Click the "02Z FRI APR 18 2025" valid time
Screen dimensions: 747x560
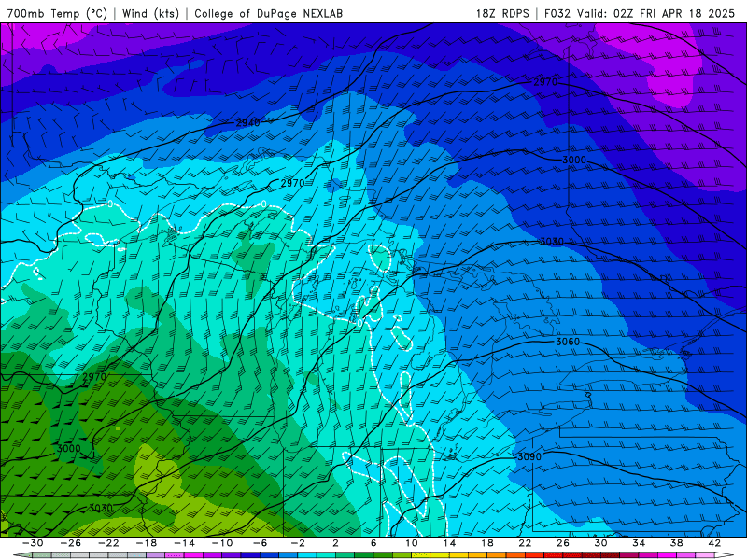pos(674,13)
